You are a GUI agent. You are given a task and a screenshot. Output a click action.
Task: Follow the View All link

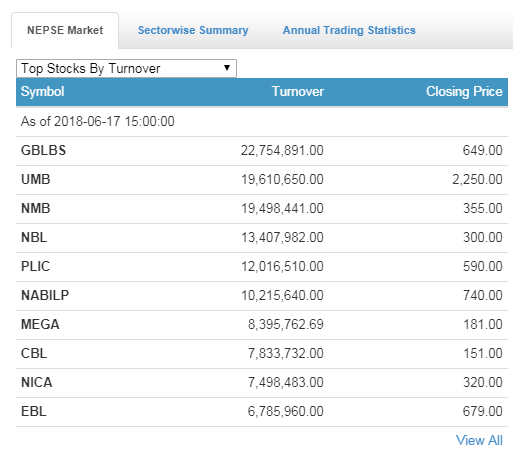(479, 440)
